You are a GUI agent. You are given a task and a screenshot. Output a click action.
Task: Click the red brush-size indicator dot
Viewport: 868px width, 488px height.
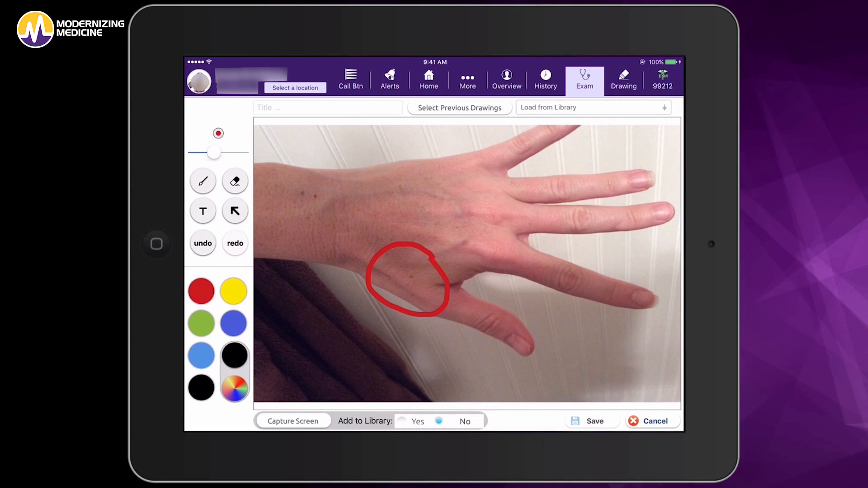[x=218, y=133]
